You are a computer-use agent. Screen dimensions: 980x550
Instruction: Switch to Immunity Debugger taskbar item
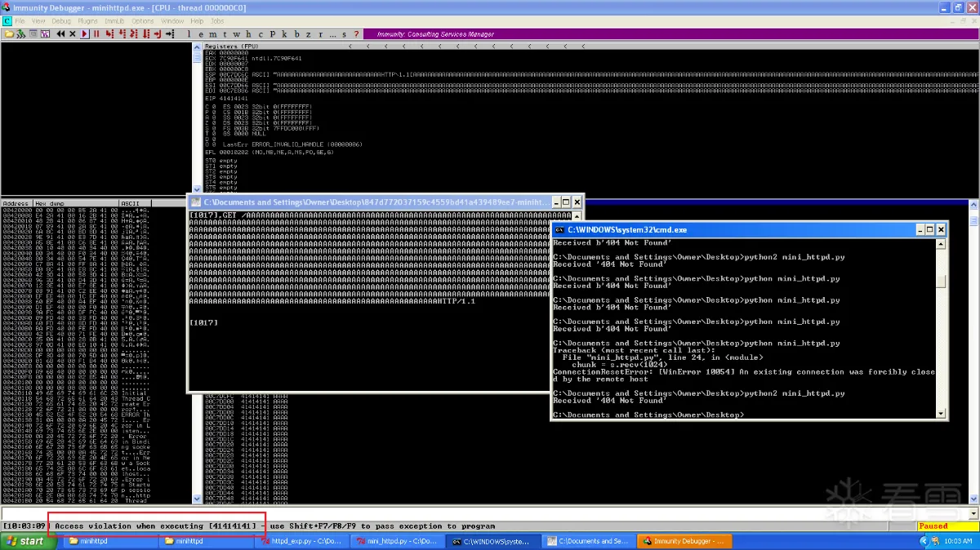tap(683, 541)
